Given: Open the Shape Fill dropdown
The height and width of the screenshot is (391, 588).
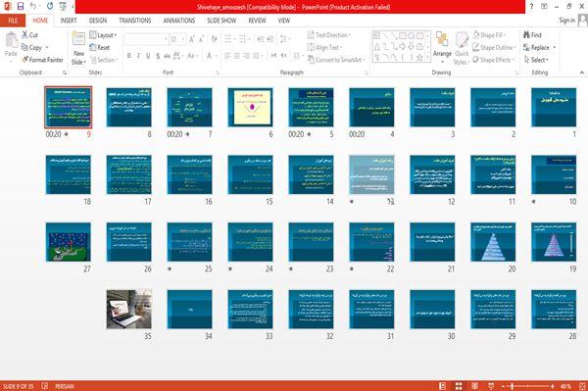Looking at the screenshot, I should (x=489, y=35).
